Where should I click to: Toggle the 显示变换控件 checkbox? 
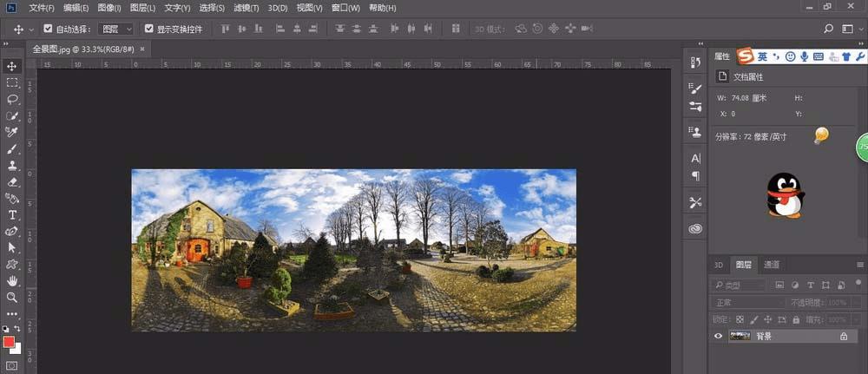(149, 29)
